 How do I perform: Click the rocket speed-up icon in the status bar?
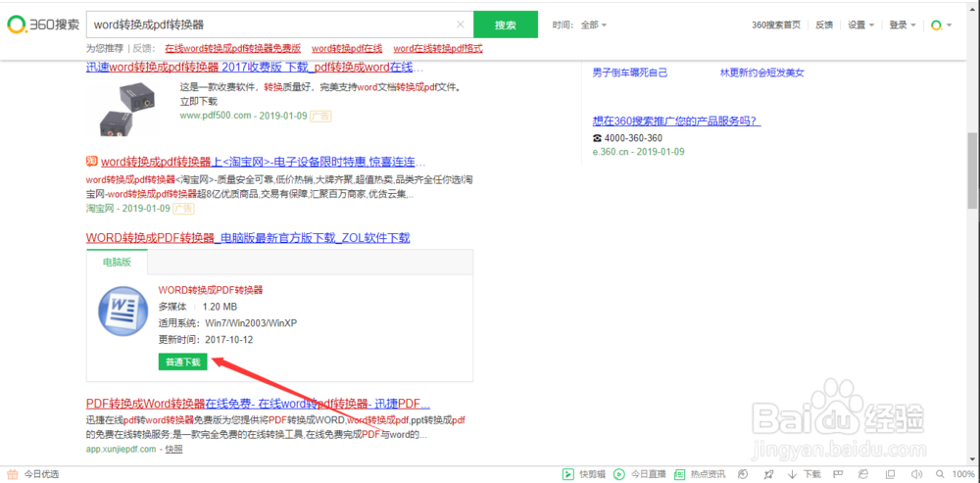(768, 474)
